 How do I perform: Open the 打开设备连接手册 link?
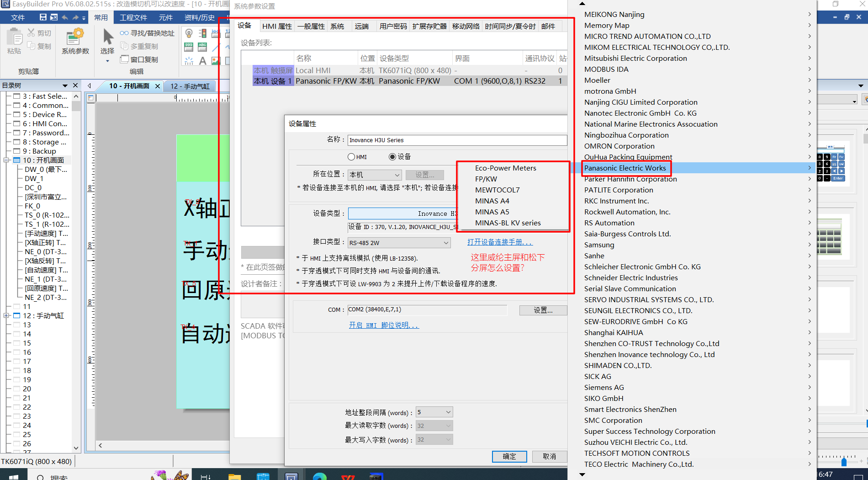pyautogui.click(x=500, y=242)
